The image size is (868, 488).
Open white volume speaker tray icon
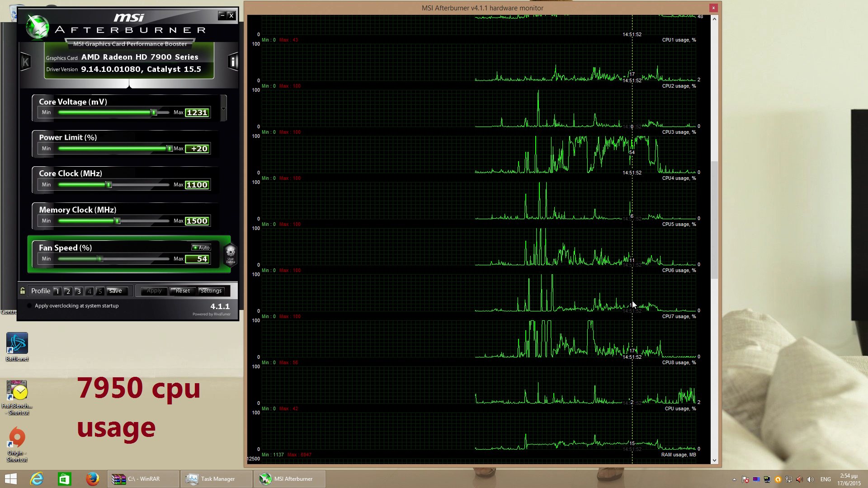[x=810, y=479]
